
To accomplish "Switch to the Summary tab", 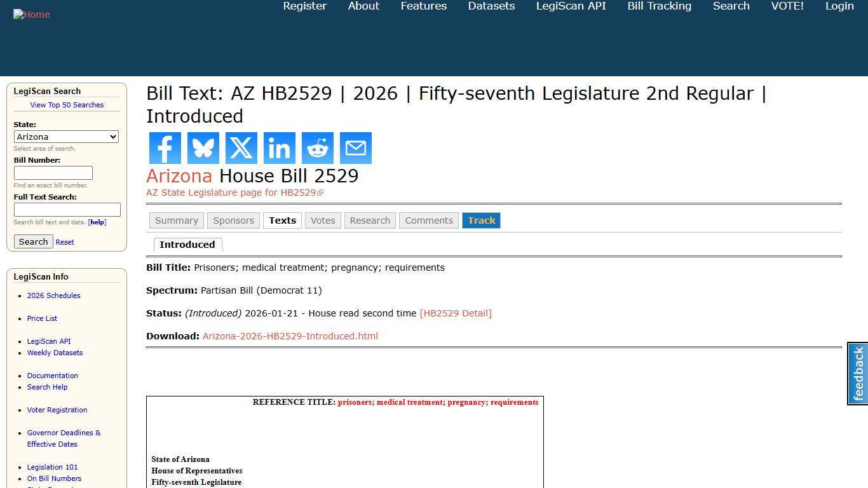I will pyautogui.click(x=176, y=220).
